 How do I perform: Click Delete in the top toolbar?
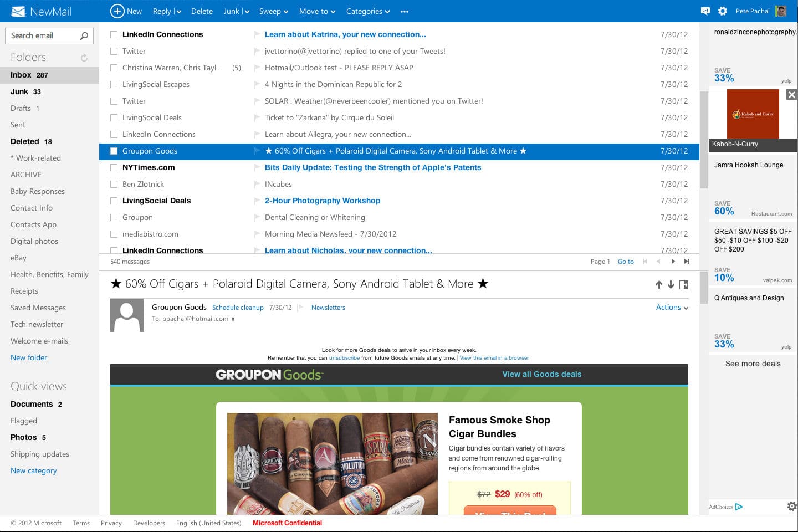[202, 11]
